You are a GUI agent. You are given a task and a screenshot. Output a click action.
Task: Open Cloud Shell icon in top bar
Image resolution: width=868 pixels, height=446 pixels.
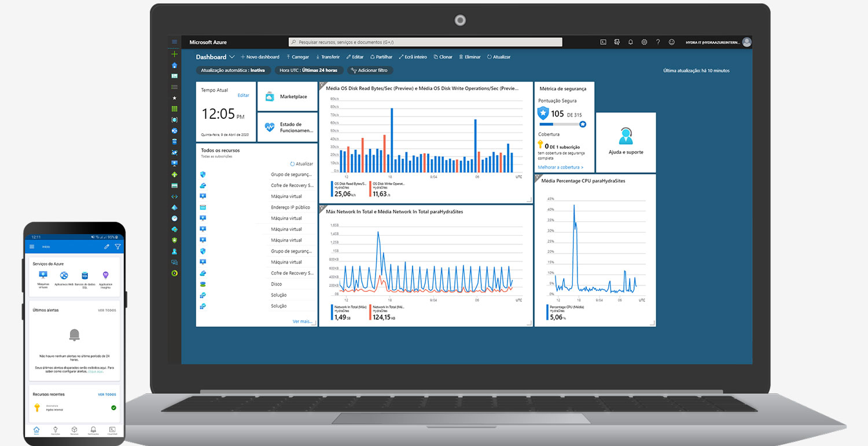[x=603, y=42]
